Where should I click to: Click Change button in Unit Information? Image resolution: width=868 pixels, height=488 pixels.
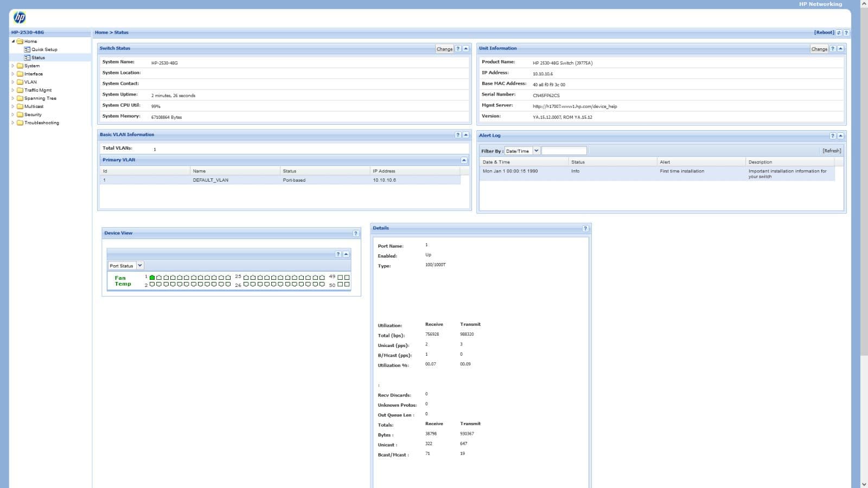point(819,49)
